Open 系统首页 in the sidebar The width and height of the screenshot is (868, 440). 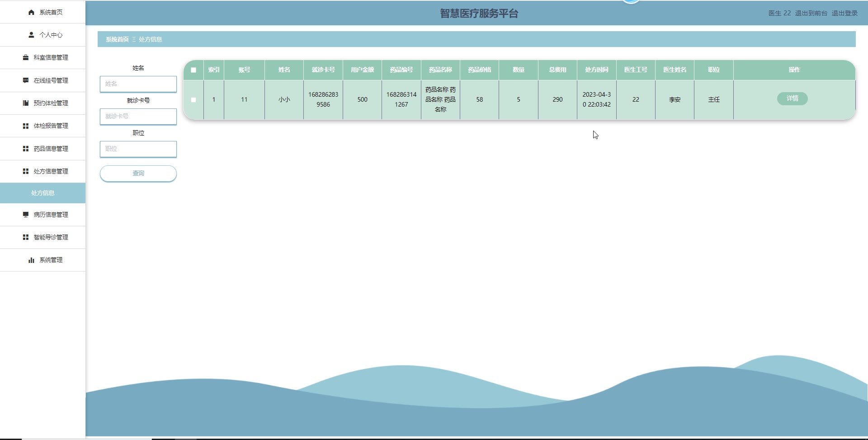(42, 12)
